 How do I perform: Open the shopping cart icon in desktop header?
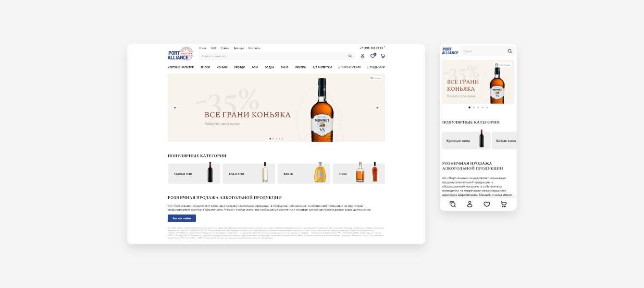pos(383,56)
